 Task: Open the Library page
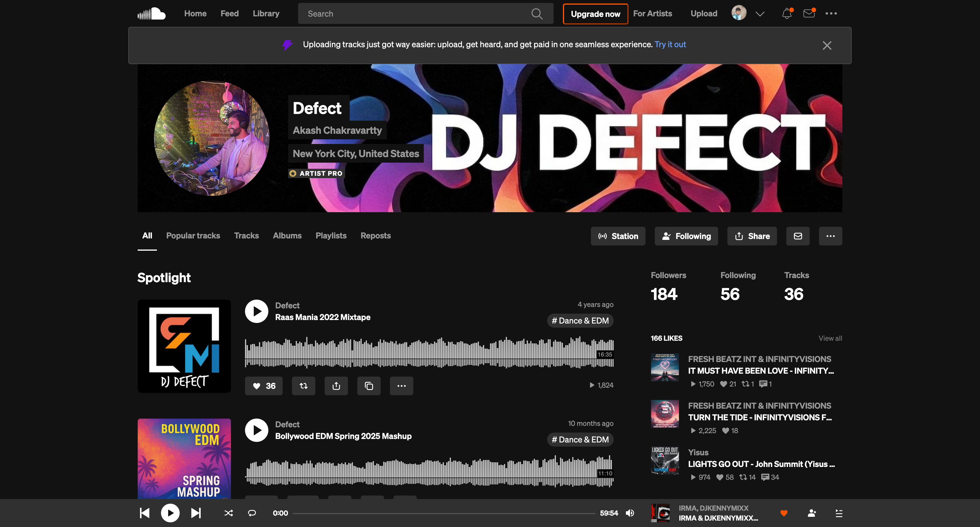coord(266,14)
